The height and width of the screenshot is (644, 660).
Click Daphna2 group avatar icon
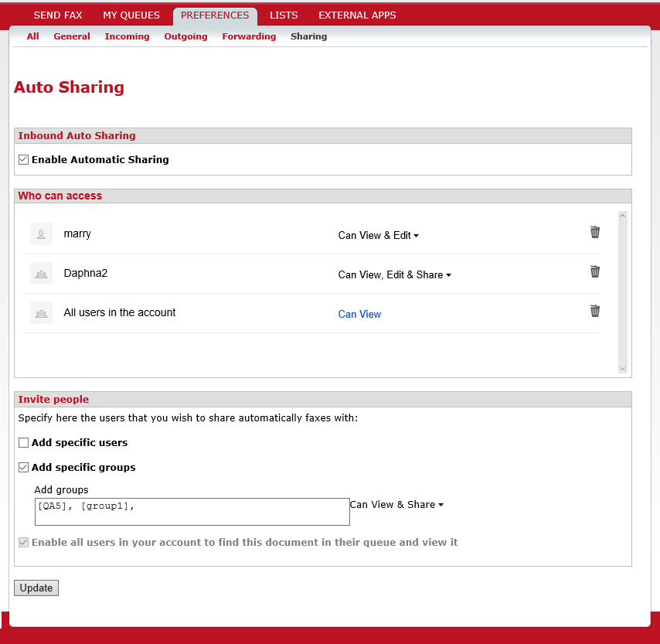click(41, 274)
